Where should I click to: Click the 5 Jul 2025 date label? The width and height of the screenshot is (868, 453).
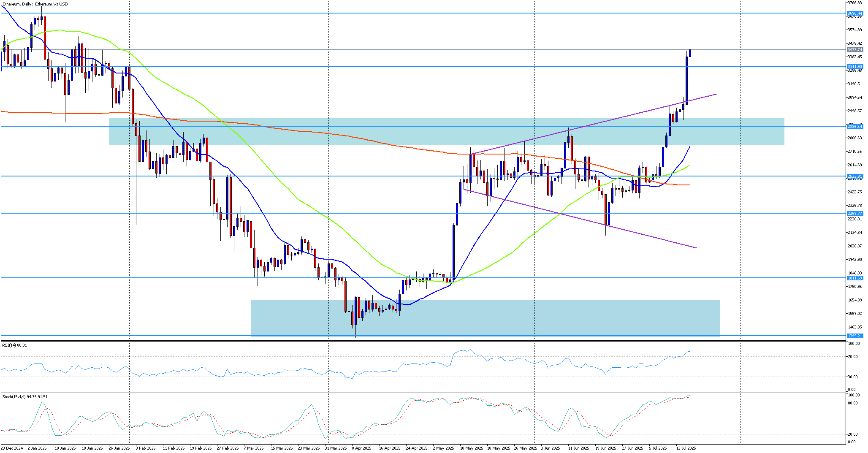coord(658,448)
